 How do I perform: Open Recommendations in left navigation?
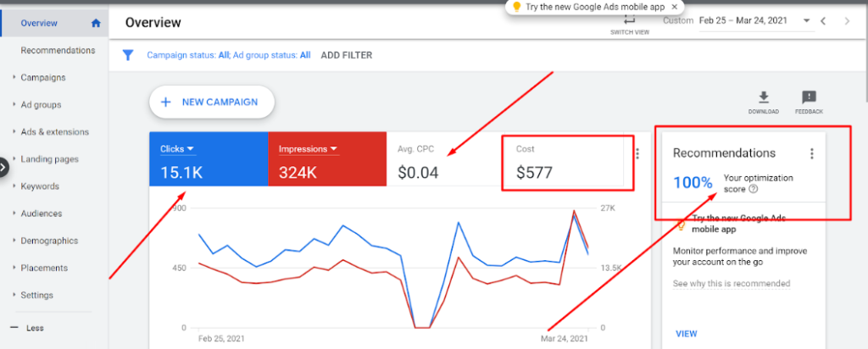pyautogui.click(x=58, y=50)
